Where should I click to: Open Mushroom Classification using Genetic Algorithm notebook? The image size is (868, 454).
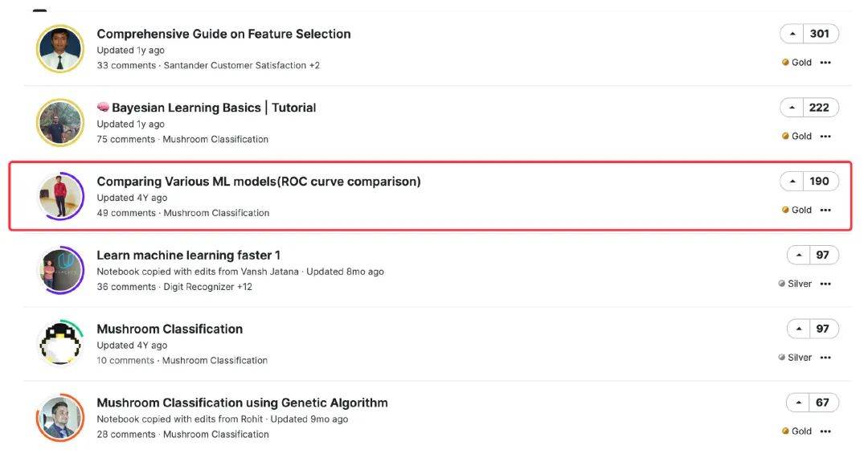tap(243, 403)
